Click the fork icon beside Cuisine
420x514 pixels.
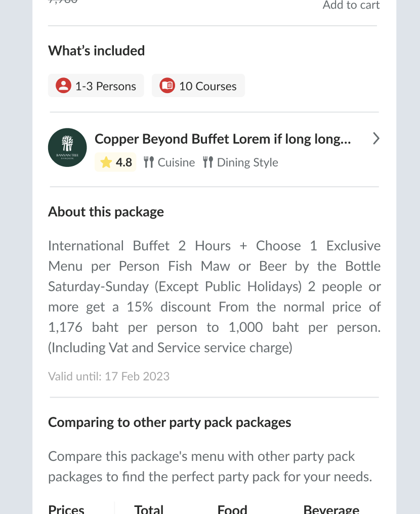149,162
